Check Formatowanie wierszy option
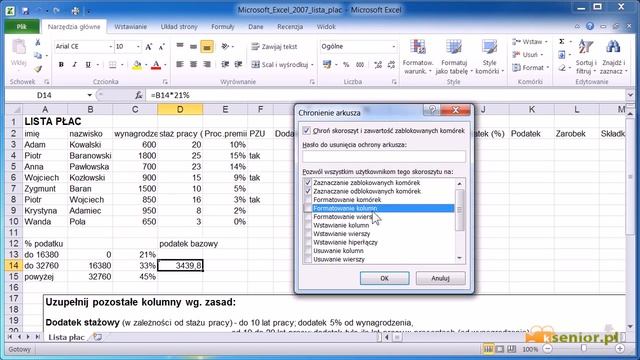The image size is (640, 360). click(x=308, y=217)
